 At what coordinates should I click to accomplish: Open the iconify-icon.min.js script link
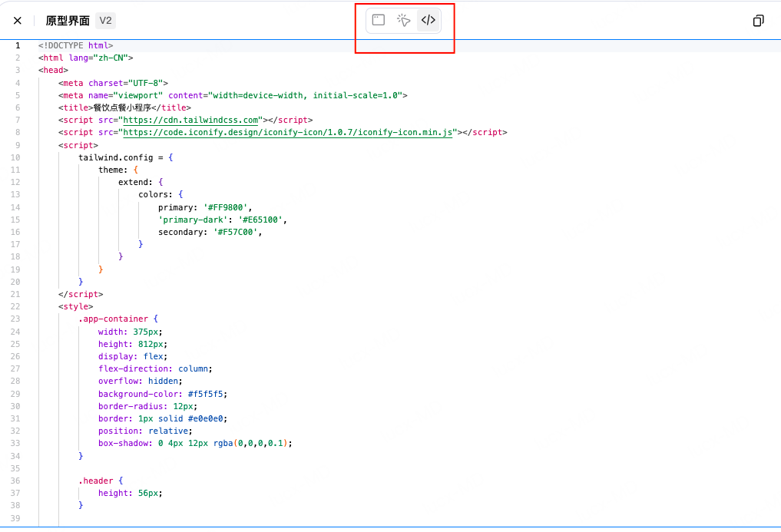coord(288,133)
